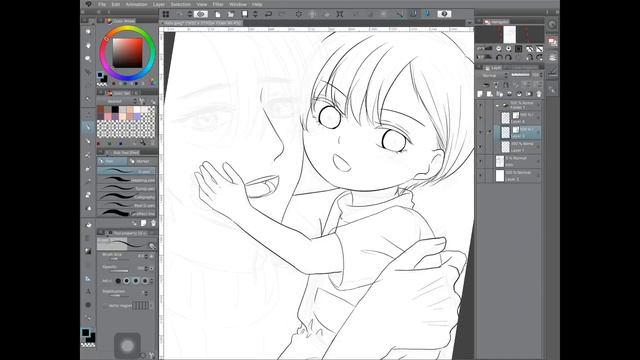Select the Move hand tool

click(x=88, y=45)
